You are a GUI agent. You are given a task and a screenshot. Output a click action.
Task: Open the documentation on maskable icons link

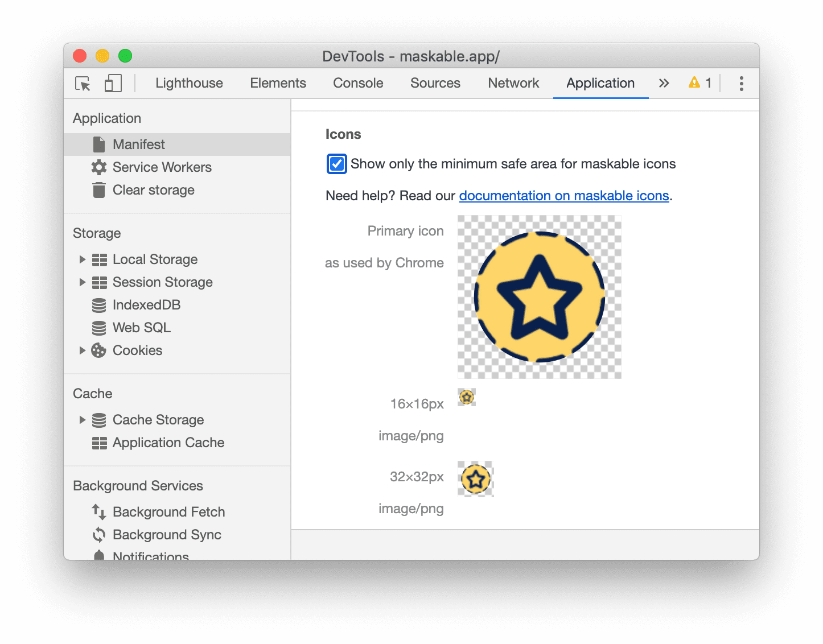coord(564,195)
